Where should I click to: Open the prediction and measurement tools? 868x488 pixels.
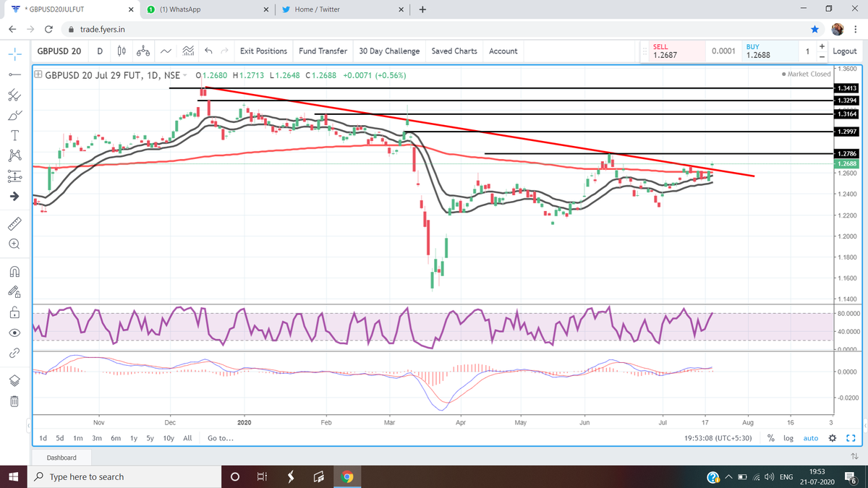(14, 176)
